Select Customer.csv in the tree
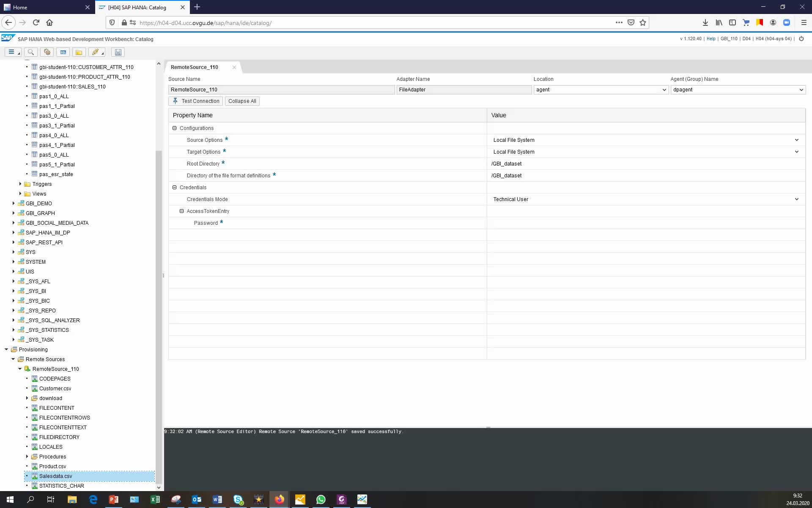 (55, 388)
